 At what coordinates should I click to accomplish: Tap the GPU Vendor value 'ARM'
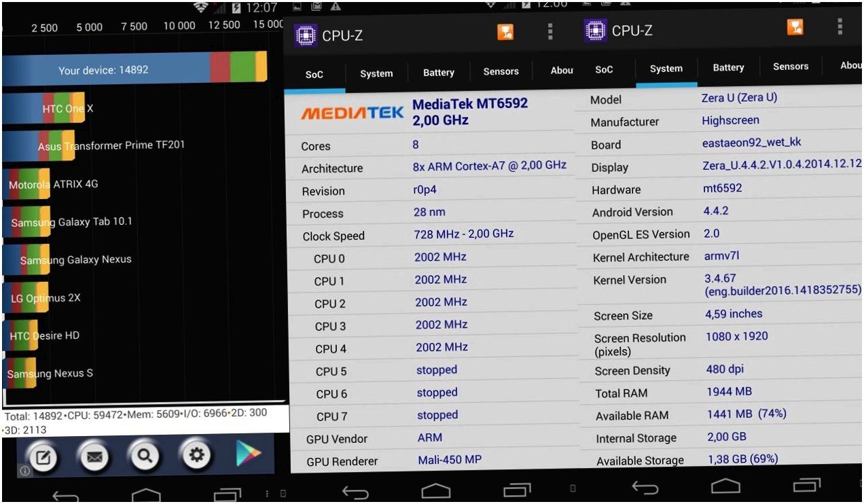(x=430, y=437)
